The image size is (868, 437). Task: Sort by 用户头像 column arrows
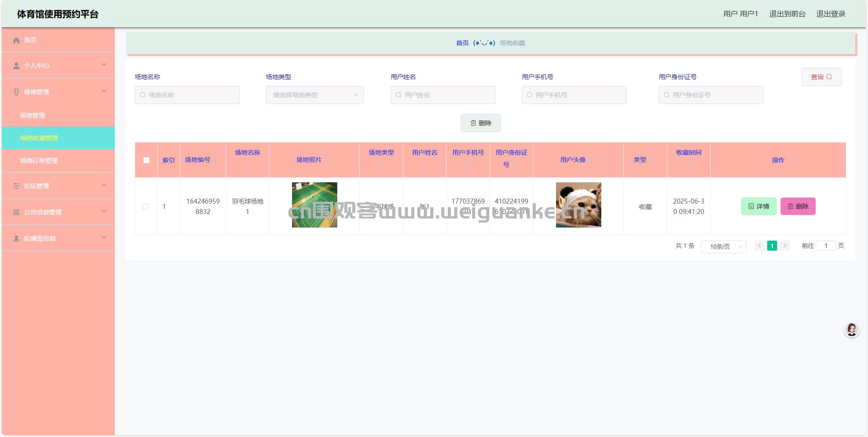point(591,160)
